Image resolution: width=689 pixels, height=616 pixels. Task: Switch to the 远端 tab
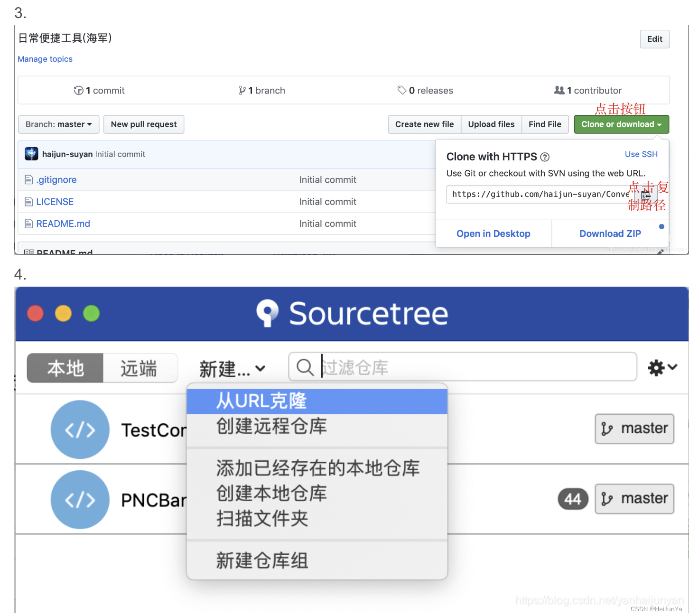tap(140, 368)
